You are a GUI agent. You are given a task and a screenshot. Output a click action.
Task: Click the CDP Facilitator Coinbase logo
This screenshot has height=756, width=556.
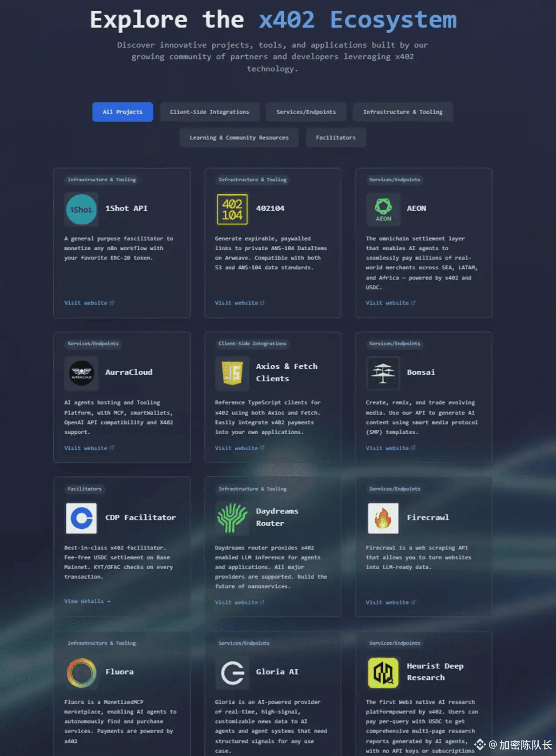81,518
